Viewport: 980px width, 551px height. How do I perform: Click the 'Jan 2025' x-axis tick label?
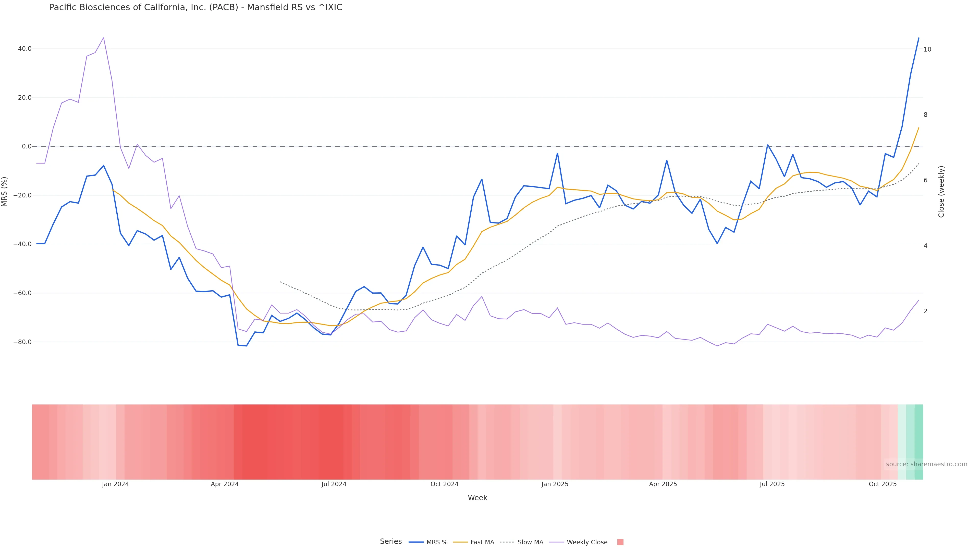555,484
